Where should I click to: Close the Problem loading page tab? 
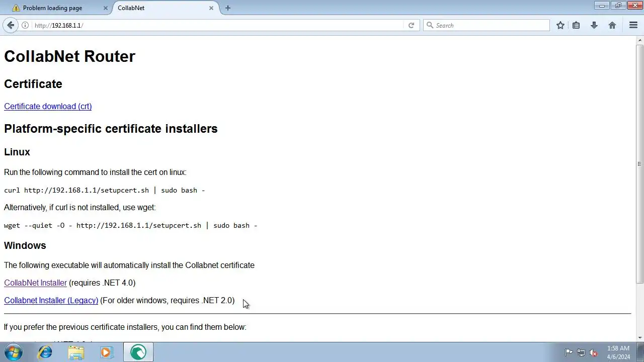(105, 8)
